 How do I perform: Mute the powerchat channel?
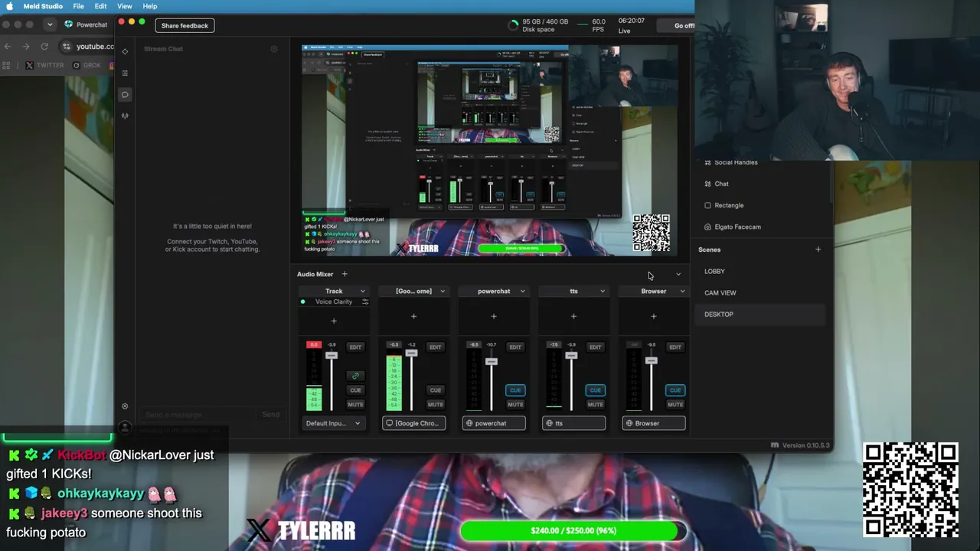515,405
